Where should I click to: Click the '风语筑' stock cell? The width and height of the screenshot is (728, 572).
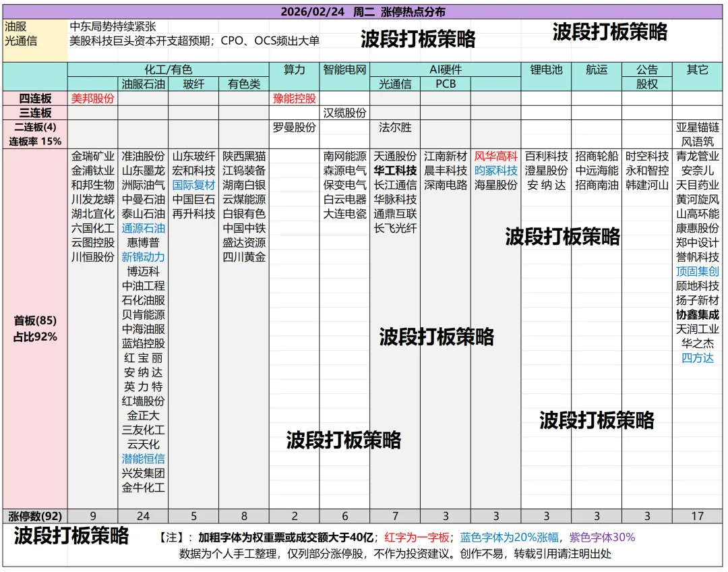(698, 142)
